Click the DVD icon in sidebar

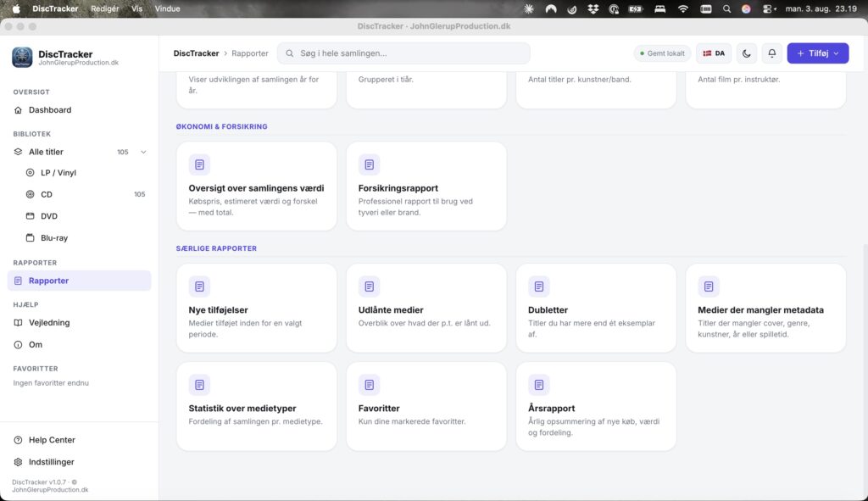point(30,216)
